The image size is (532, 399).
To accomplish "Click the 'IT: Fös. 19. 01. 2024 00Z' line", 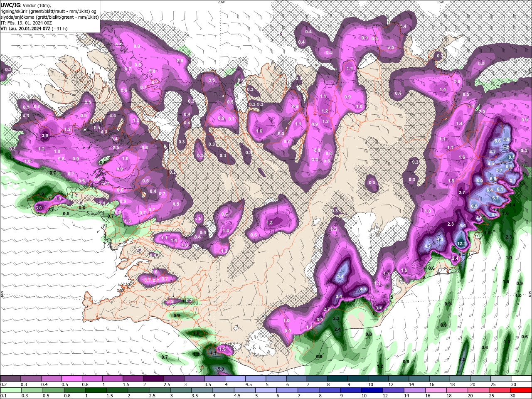I will pyautogui.click(x=27, y=23).
